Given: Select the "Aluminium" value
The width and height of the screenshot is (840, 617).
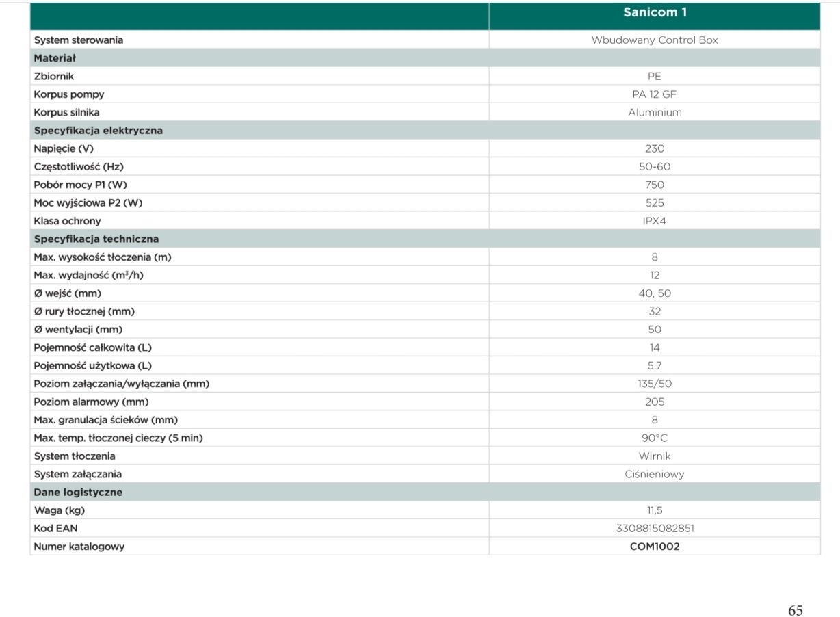Looking at the screenshot, I should pos(655,112).
